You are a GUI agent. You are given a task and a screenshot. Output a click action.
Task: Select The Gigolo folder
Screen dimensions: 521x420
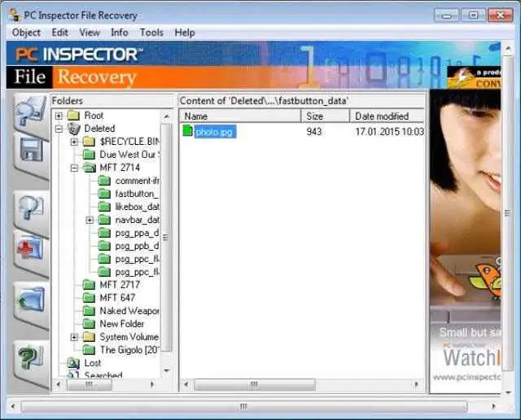[129, 350]
